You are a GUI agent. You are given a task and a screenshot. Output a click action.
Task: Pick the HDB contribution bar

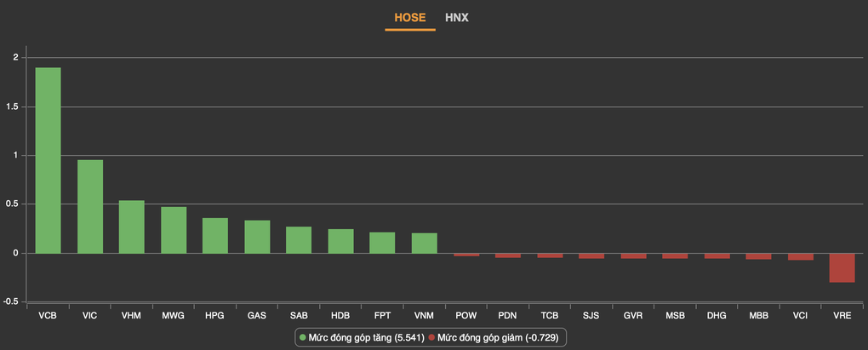tap(340, 242)
